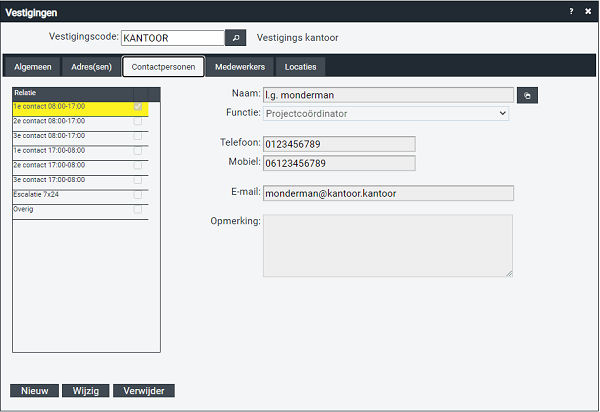
Task: Click the Vestigingscode input field
Action: (x=173, y=38)
